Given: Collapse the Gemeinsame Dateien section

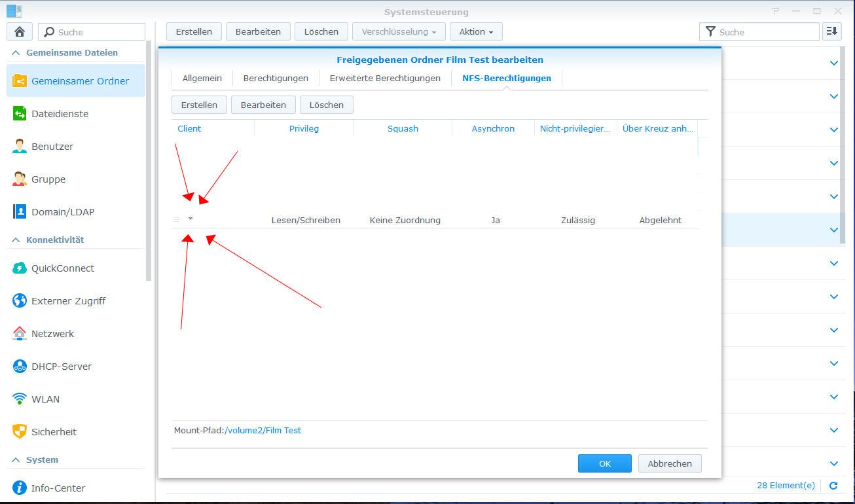Looking at the screenshot, I should click(16, 53).
